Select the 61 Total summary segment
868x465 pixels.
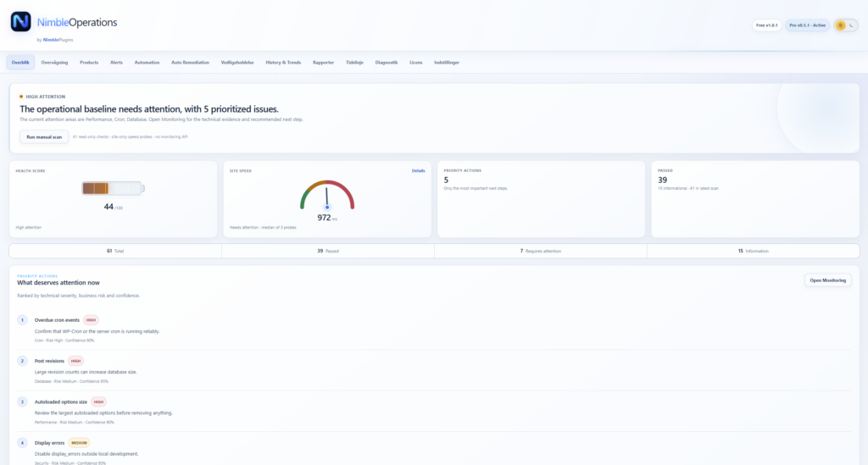[x=115, y=251]
